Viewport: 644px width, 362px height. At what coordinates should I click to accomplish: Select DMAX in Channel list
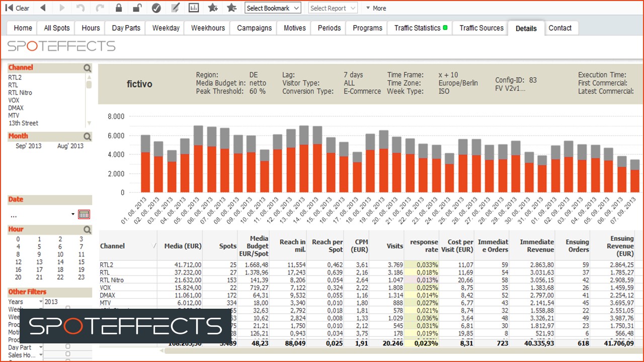(16, 108)
